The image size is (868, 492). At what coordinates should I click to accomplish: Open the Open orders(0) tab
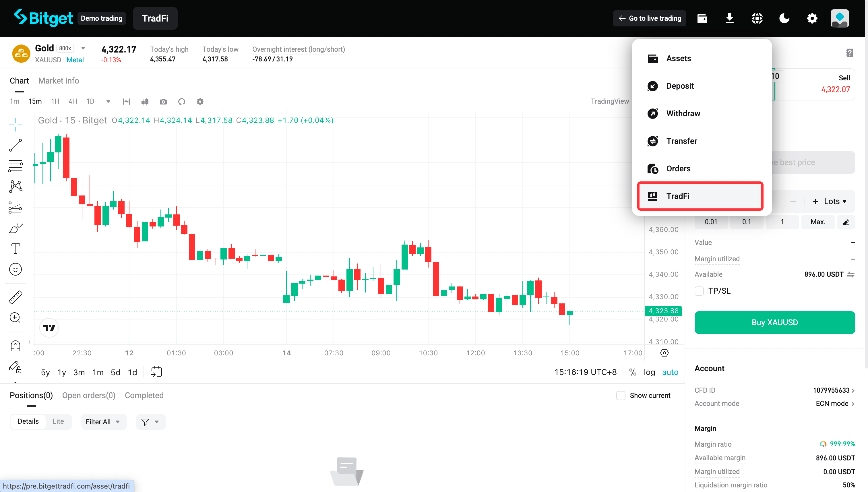[89, 395]
